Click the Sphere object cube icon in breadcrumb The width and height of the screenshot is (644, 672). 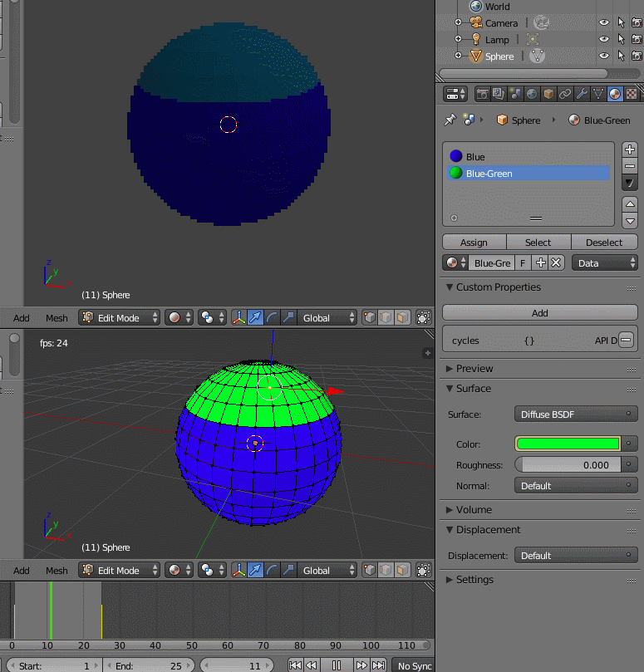(x=502, y=120)
